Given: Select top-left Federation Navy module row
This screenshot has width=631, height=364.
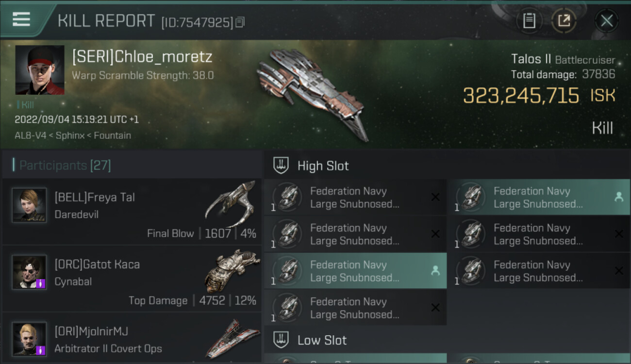Looking at the screenshot, I should click(355, 198).
